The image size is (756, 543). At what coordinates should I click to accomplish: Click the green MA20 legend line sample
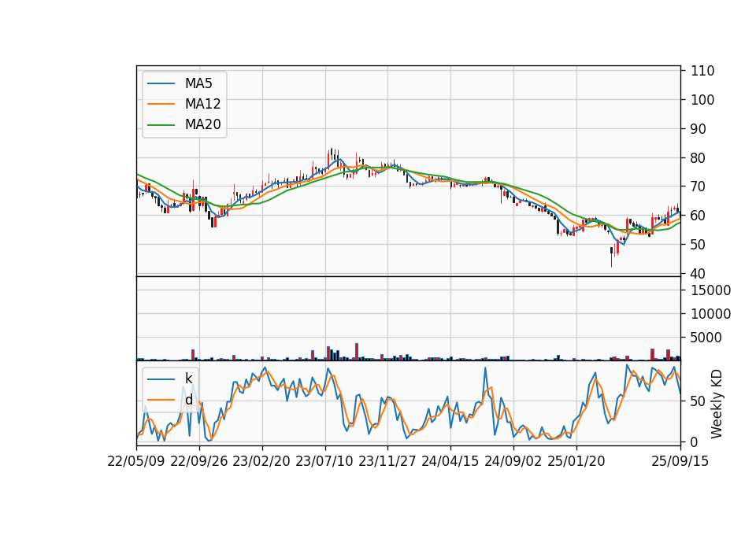(x=161, y=125)
